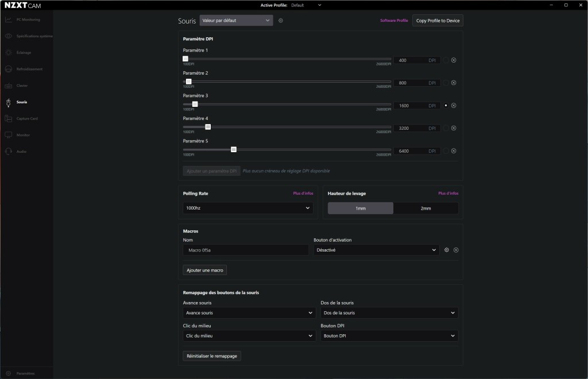Expand the Avance souris remapping dropdown

pyautogui.click(x=249, y=312)
